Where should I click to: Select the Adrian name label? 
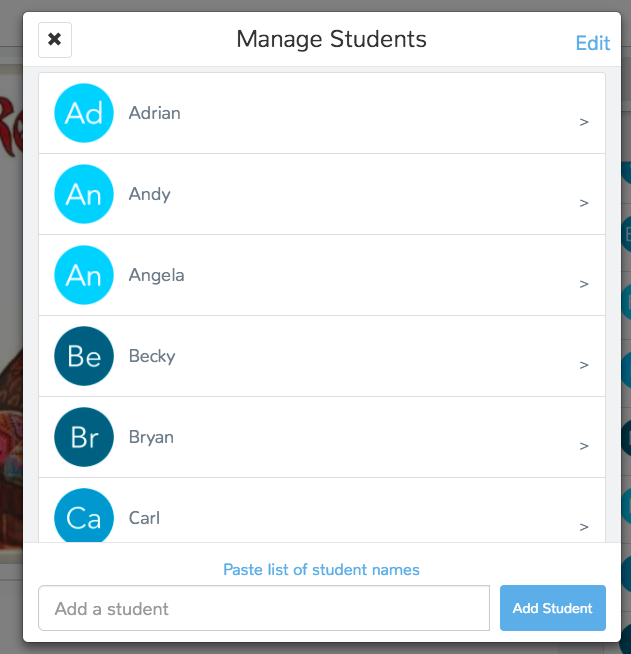coord(154,113)
